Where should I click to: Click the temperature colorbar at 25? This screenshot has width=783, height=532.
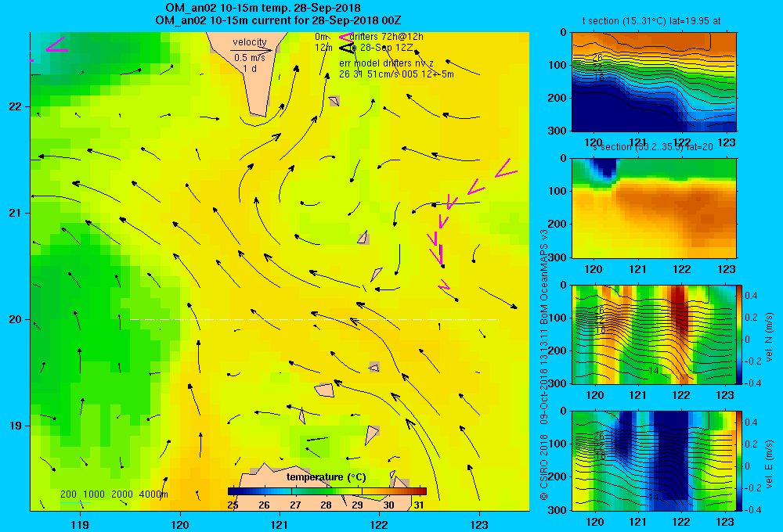[x=232, y=491]
